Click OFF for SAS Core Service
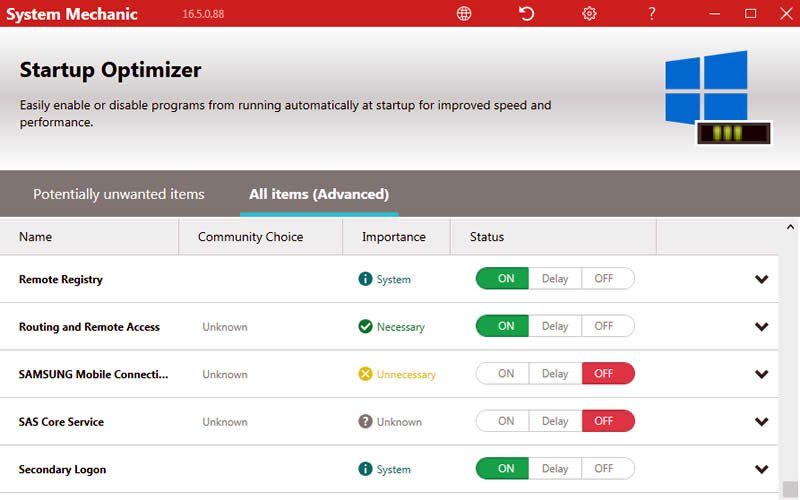The height and width of the screenshot is (500, 800). pyautogui.click(x=607, y=421)
